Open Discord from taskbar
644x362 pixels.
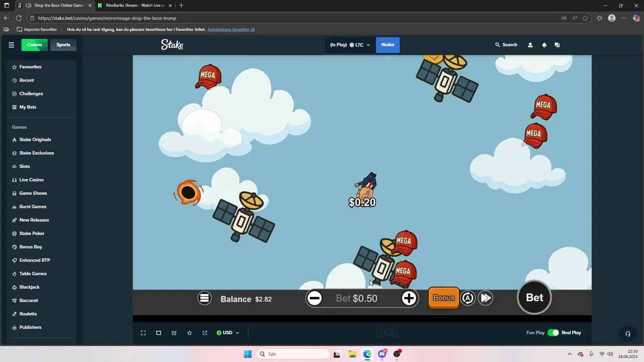point(382,354)
